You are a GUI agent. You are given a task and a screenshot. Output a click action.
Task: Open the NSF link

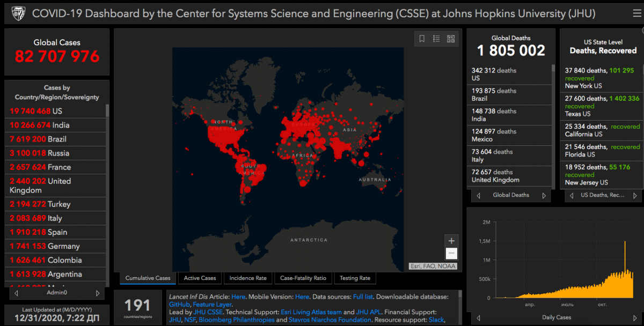pos(189,320)
